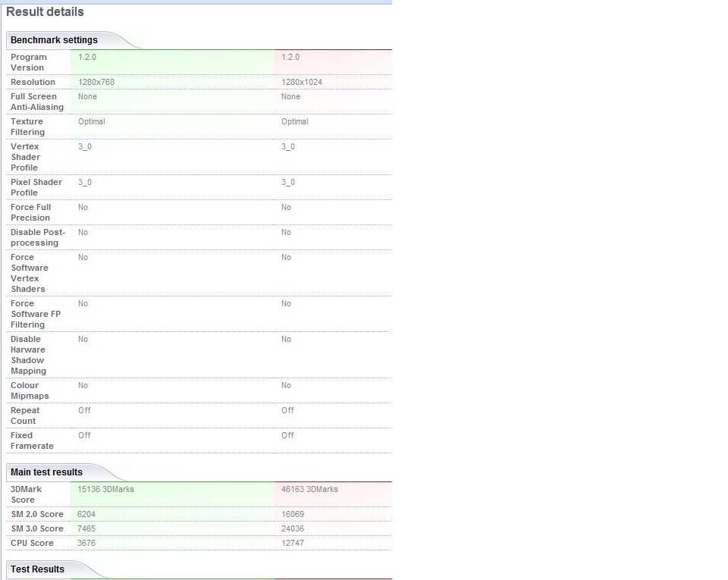Click the green-column Pixel Shader 3_0 value
The width and height of the screenshot is (728, 580).
point(84,183)
